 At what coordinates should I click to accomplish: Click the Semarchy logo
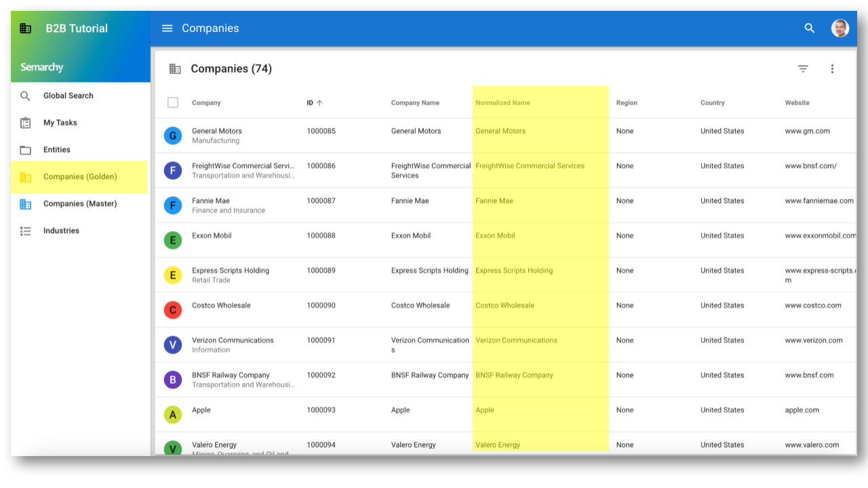41,67
